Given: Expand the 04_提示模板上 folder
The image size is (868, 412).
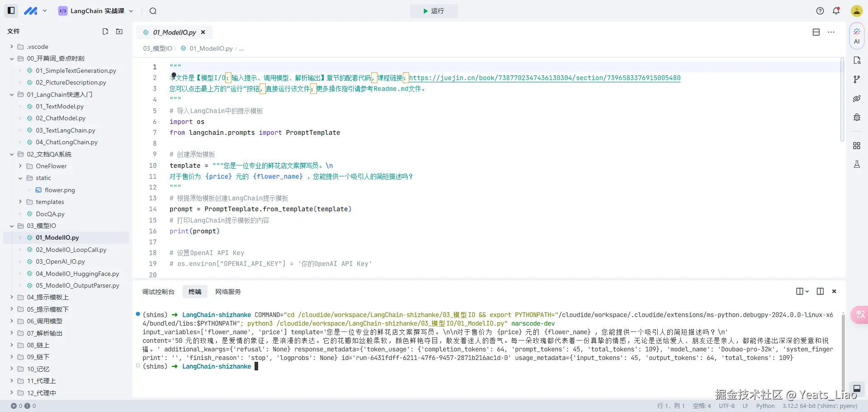Looking at the screenshot, I should pyautogui.click(x=11, y=297).
